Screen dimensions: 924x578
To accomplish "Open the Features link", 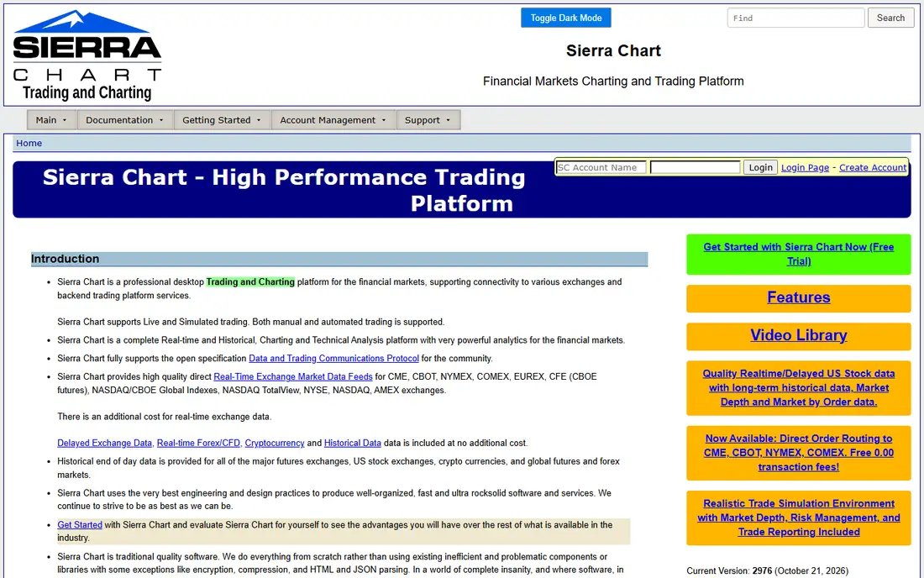I will pos(799,297).
